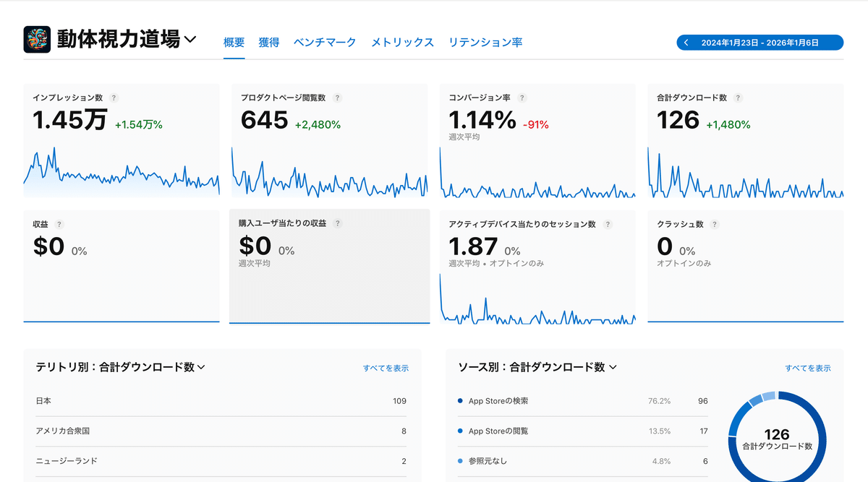
Task: Click the 126 合計ダウンロード数 donut chart center
Action: tap(777, 439)
